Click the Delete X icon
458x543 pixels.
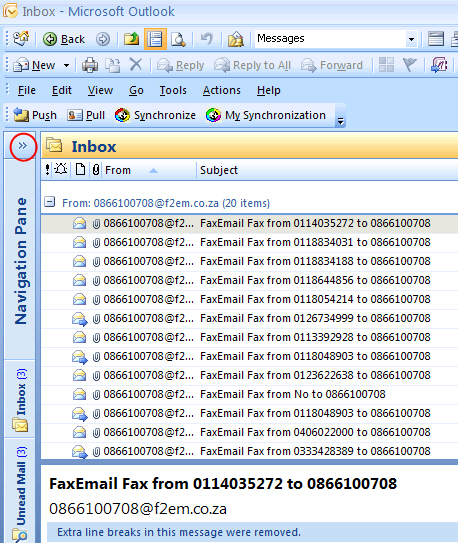(x=136, y=64)
